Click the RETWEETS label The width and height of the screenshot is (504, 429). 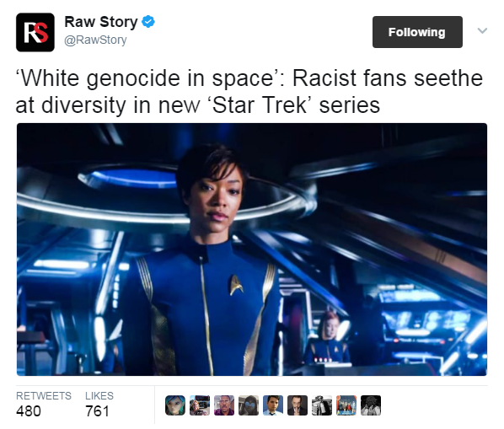click(x=44, y=395)
